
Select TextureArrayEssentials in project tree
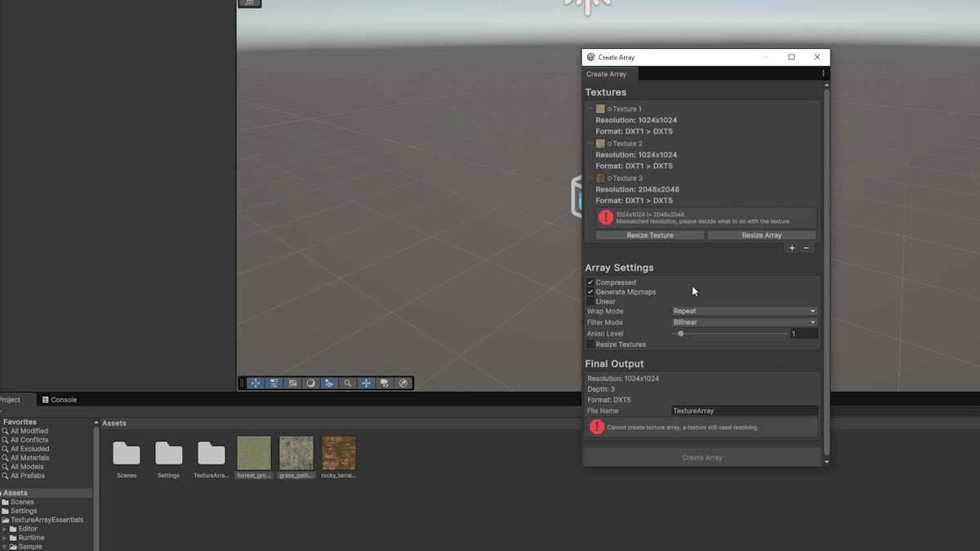[x=47, y=520]
